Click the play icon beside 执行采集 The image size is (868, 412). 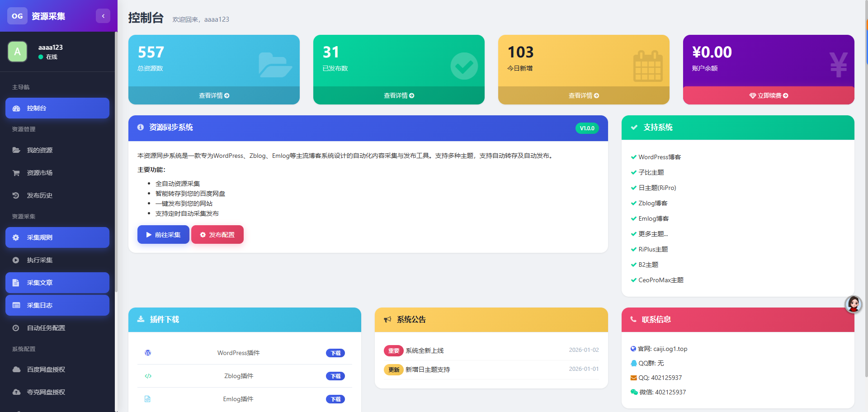click(16, 260)
